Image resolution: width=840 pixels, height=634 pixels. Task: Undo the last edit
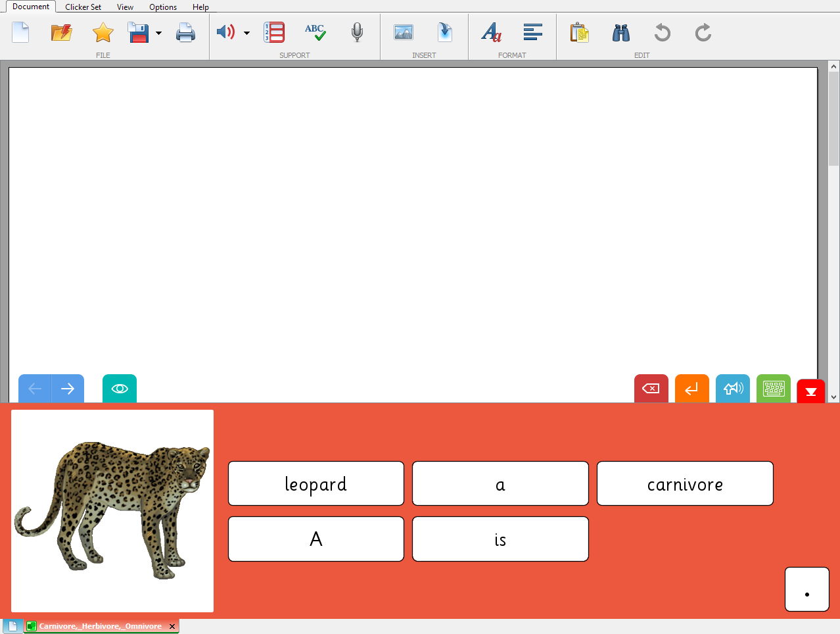coord(662,32)
